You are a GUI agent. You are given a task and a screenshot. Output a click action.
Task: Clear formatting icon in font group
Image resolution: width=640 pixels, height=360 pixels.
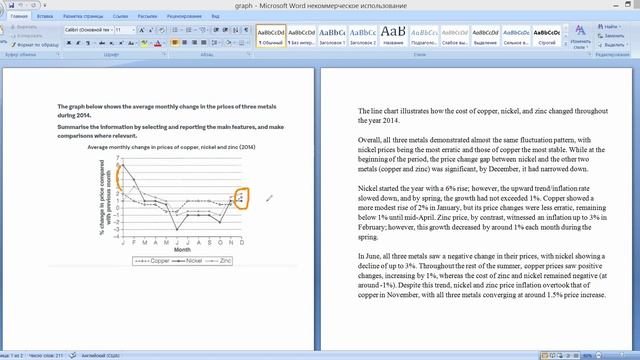[162, 30]
